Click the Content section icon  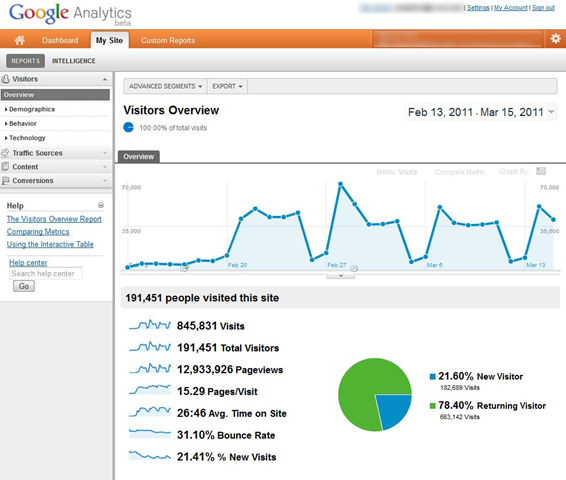tap(5, 166)
